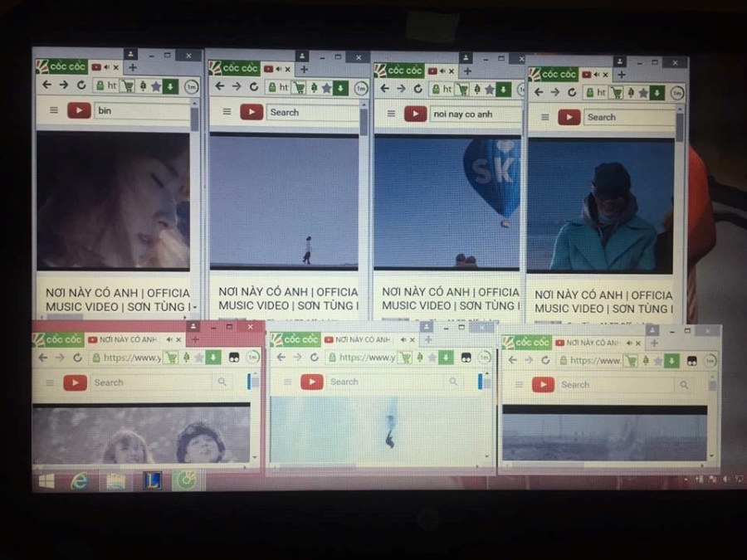Open the 'L' app on taskbar
This screenshot has width=747, height=560.
coord(153,480)
